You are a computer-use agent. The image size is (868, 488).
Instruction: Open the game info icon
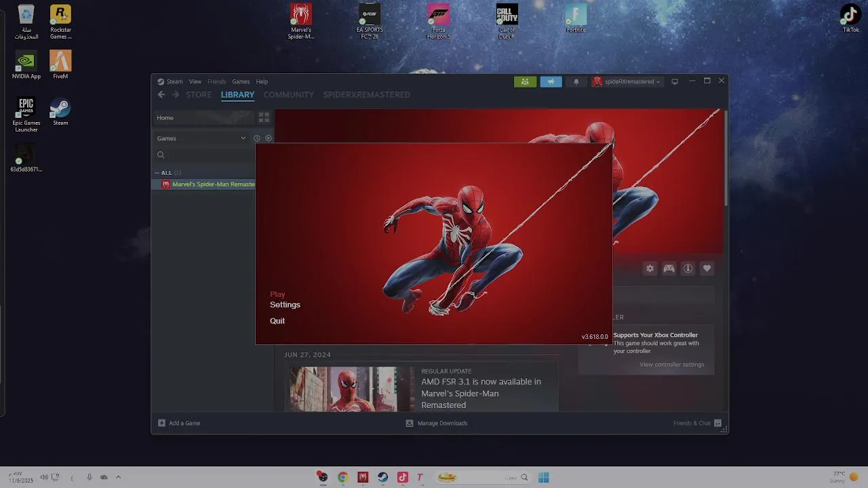pos(688,269)
